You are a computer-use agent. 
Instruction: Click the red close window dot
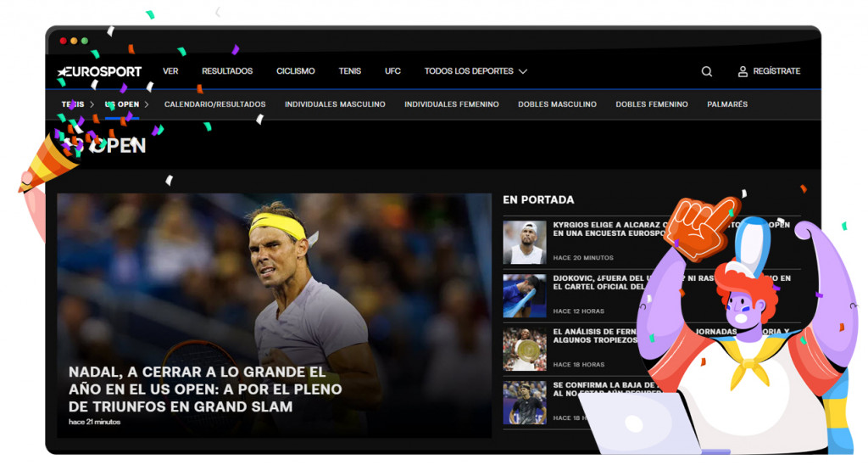(63, 41)
